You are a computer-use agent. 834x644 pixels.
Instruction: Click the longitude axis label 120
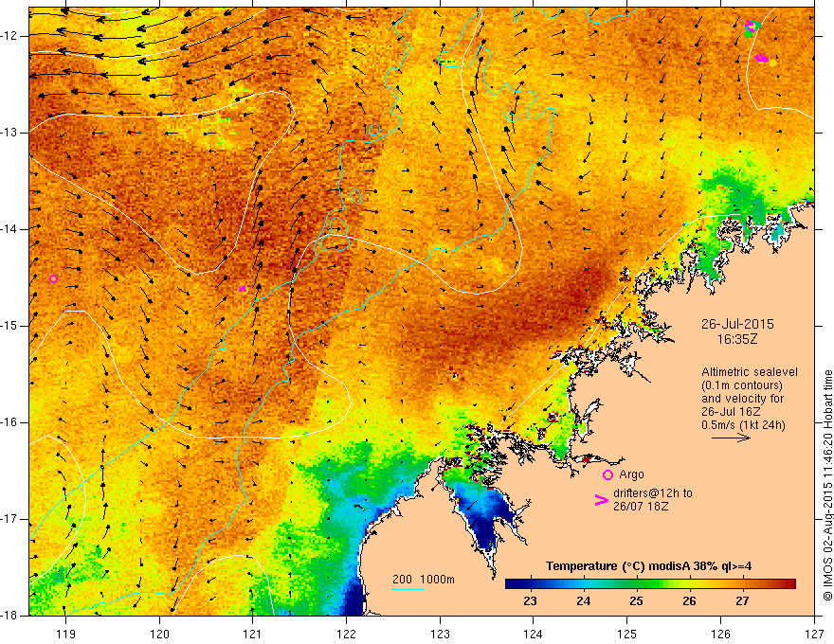point(159,634)
